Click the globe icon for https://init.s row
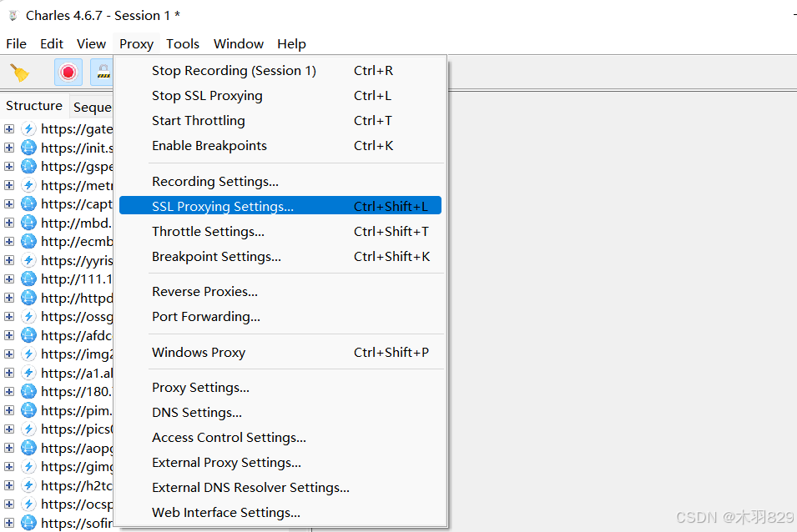Screen dimensions: 797x532 coord(29,148)
